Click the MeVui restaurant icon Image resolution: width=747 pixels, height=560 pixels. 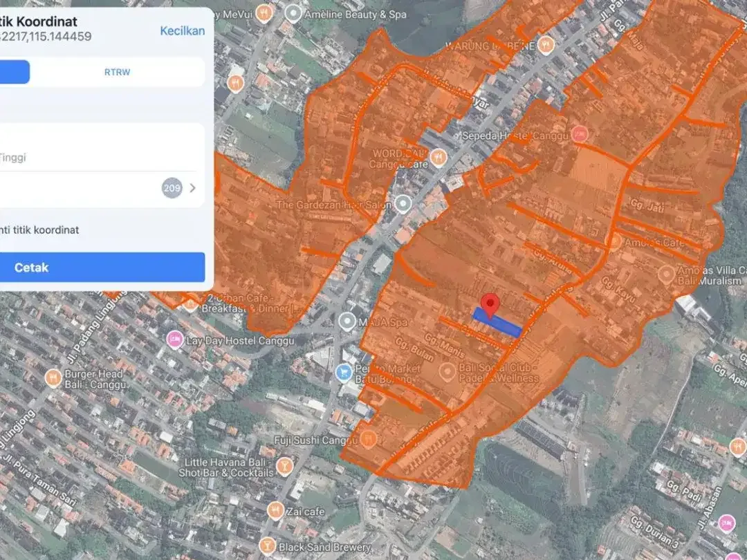click(x=264, y=13)
